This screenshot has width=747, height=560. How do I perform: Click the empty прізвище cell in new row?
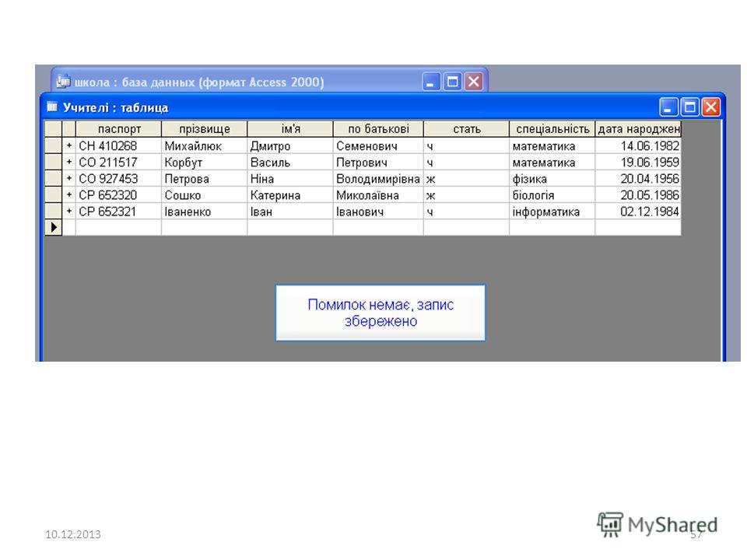[x=205, y=228]
